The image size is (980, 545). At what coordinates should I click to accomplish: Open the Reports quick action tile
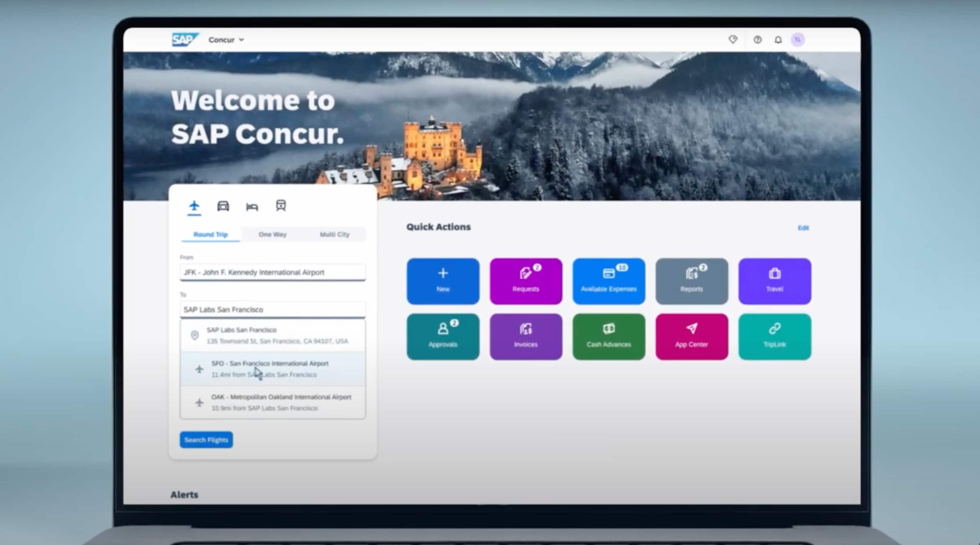[x=692, y=282]
